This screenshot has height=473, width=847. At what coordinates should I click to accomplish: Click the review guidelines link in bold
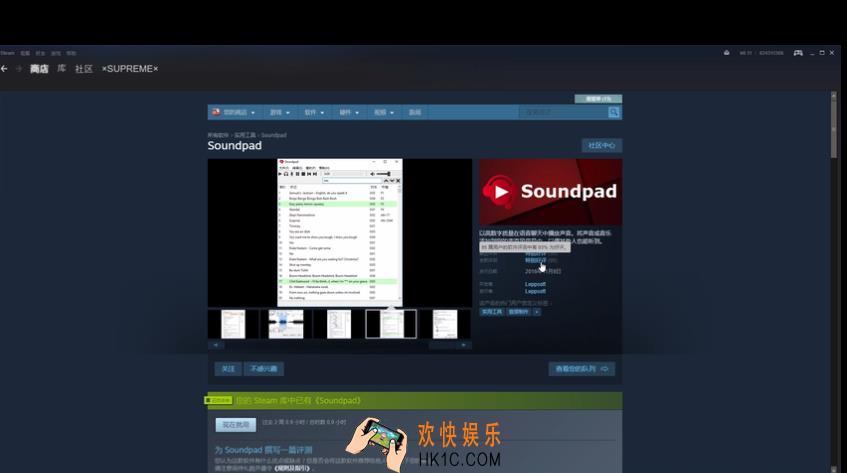click(292, 468)
